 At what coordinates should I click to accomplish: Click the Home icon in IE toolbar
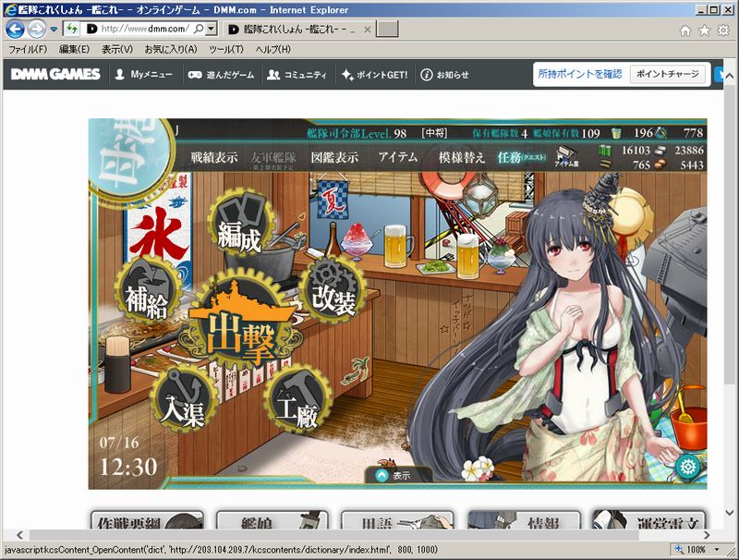[685, 31]
